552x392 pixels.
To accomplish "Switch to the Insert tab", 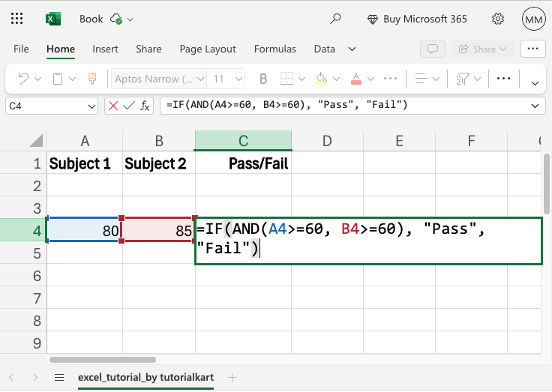I will (105, 49).
